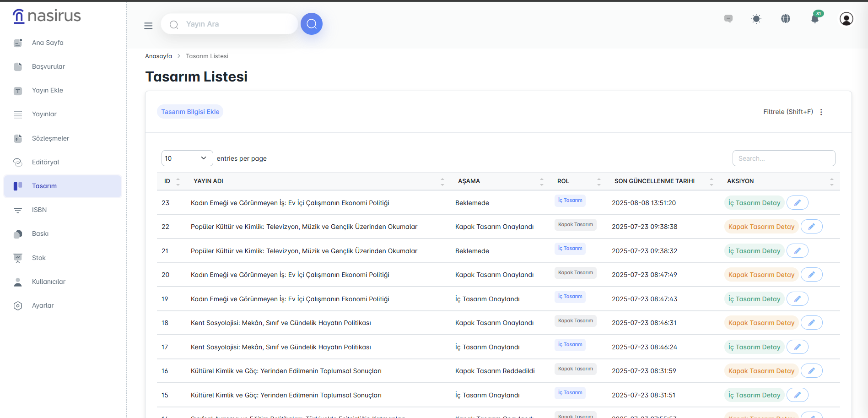
Task: Open Kapak Tasarım Detay for row 22
Action: pos(761,227)
